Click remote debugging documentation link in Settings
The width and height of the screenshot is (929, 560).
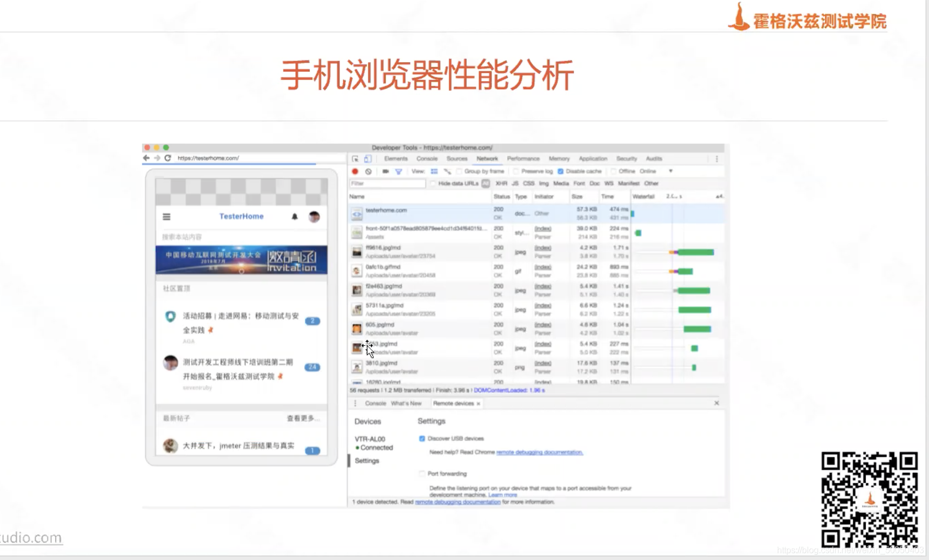point(540,452)
